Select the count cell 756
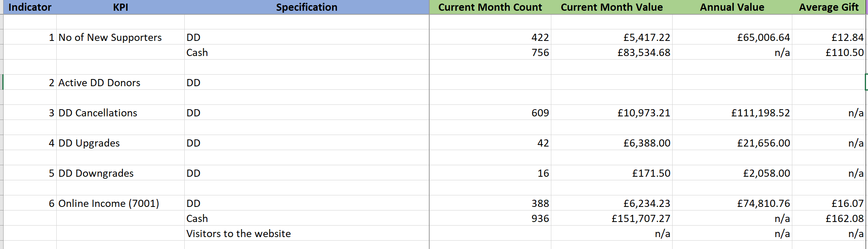Viewport: 868px width, 249px height. click(490, 52)
